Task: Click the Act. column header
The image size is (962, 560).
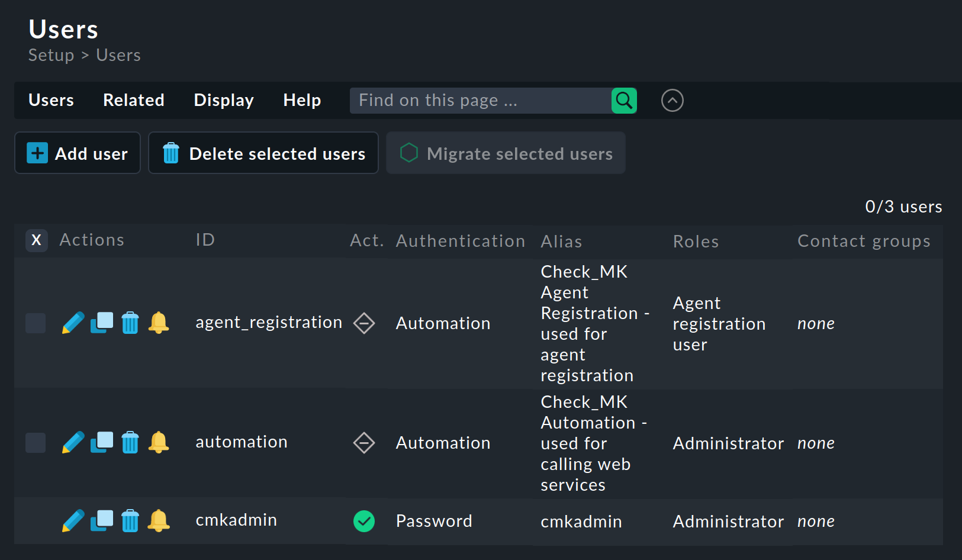Action: (367, 240)
